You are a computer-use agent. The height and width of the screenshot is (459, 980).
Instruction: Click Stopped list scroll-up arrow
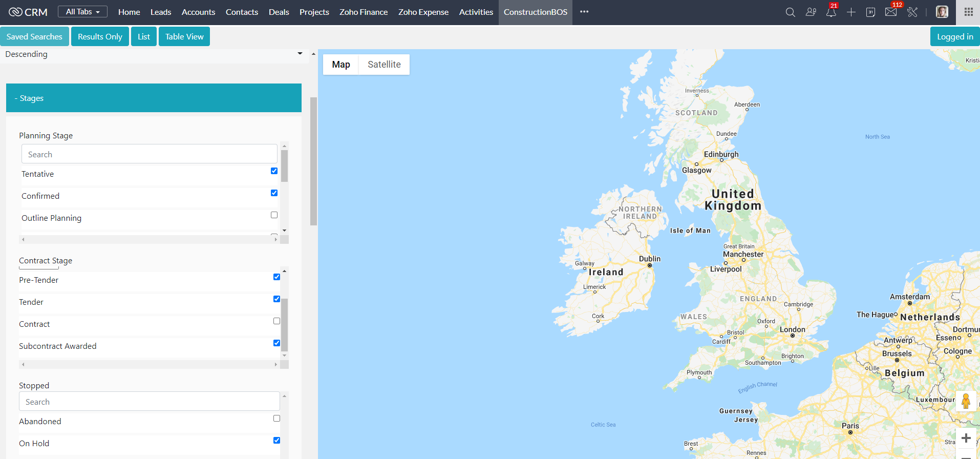pyautogui.click(x=285, y=395)
